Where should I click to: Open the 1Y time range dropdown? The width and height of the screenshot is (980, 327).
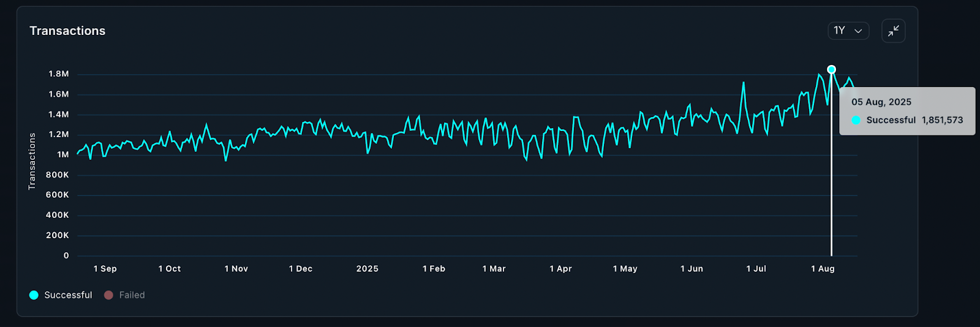click(848, 31)
